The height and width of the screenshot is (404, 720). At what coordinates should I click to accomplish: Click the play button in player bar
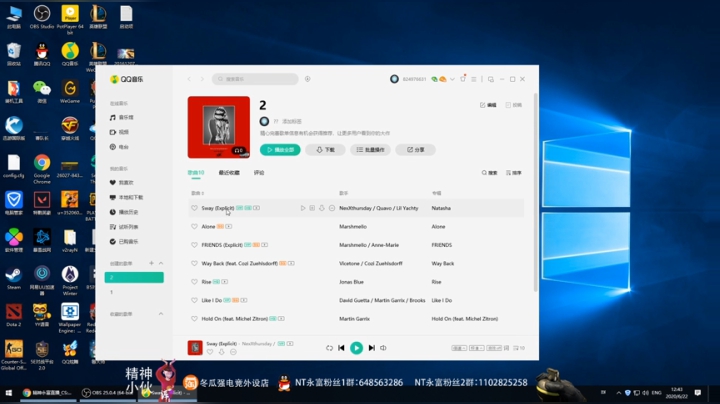coord(356,348)
